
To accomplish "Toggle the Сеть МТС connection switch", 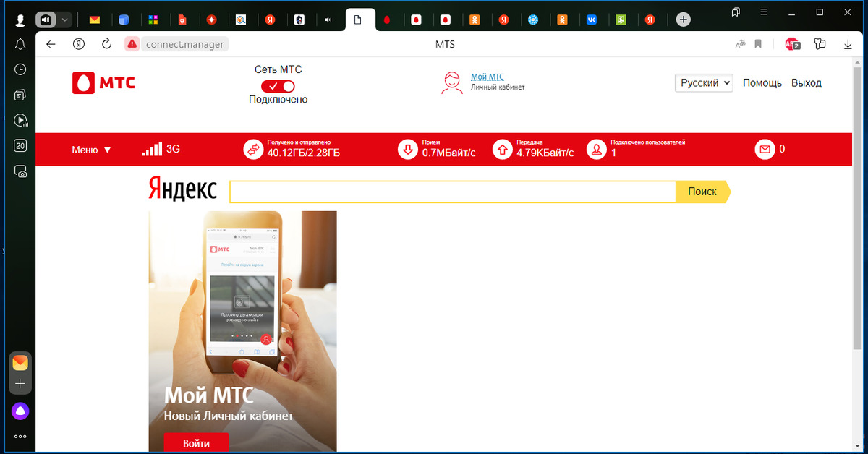I will click(x=278, y=85).
